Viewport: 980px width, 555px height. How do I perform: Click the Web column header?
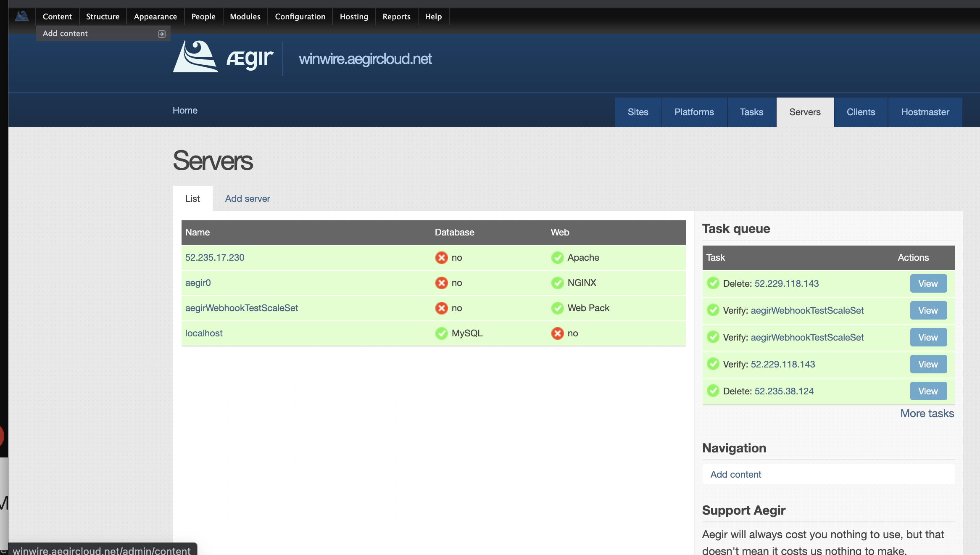click(x=560, y=232)
